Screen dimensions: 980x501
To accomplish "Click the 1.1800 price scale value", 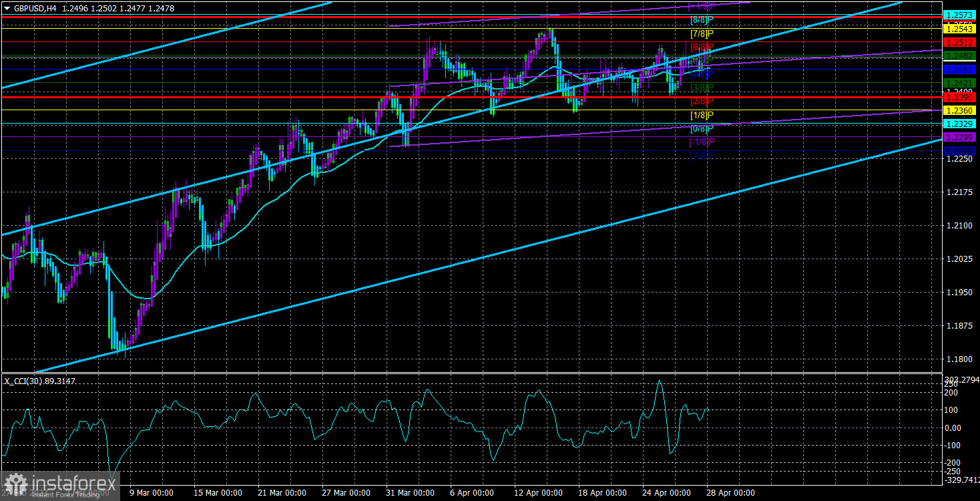I will pos(959,359).
